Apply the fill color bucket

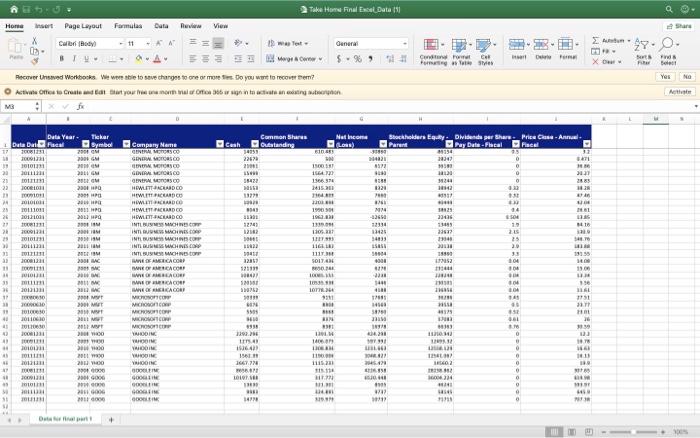point(139,58)
